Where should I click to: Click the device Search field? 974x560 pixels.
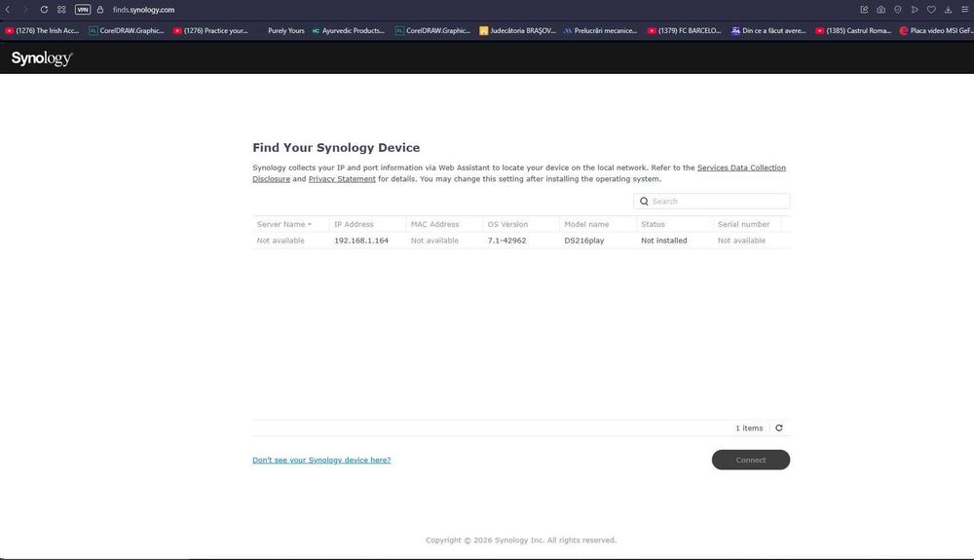click(711, 202)
